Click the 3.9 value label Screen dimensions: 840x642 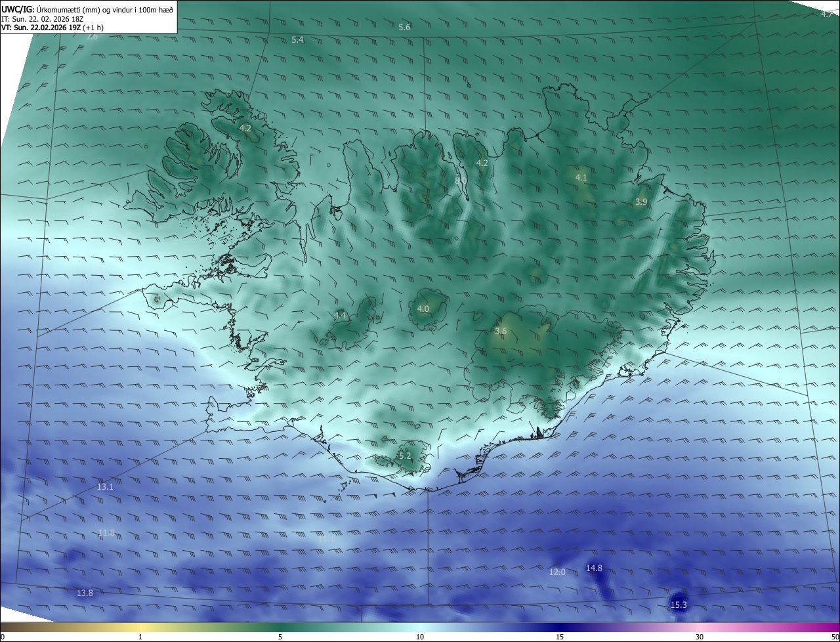coord(641,202)
